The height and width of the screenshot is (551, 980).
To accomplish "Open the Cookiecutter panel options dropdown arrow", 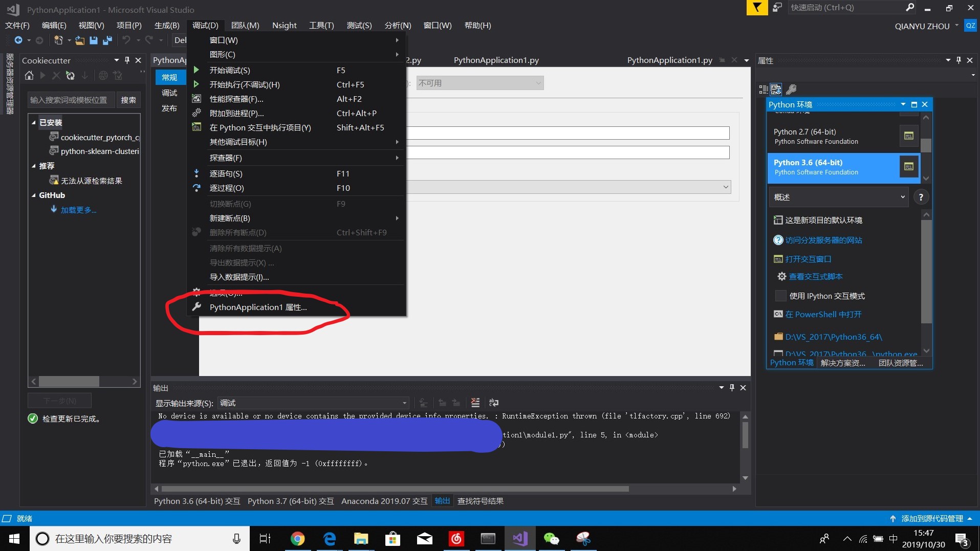I will [x=117, y=60].
